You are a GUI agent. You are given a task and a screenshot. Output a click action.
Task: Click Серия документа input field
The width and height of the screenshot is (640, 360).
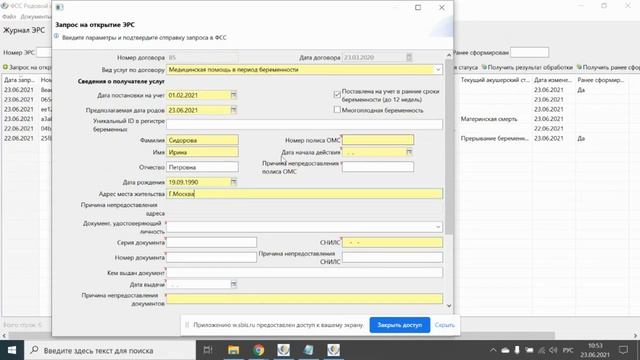coord(211,242)
